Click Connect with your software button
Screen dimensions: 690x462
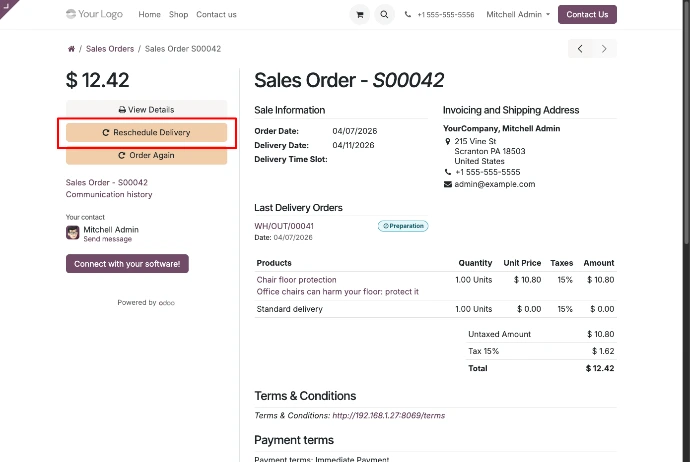coord(127,264)
